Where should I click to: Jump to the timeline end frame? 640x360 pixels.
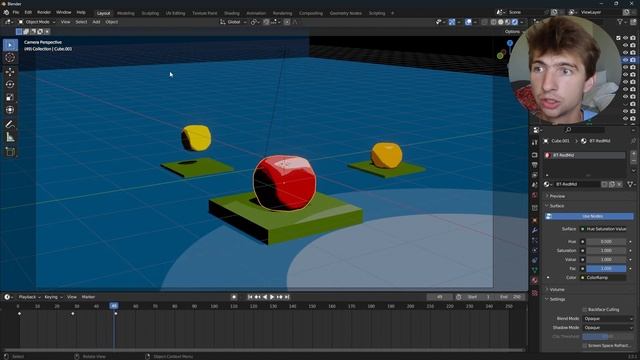tap(287, 297)
